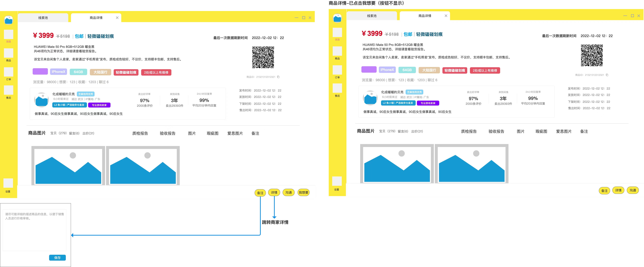644x267 pixels.
Task: Open first product image in right window
Action: click(397, 164)
